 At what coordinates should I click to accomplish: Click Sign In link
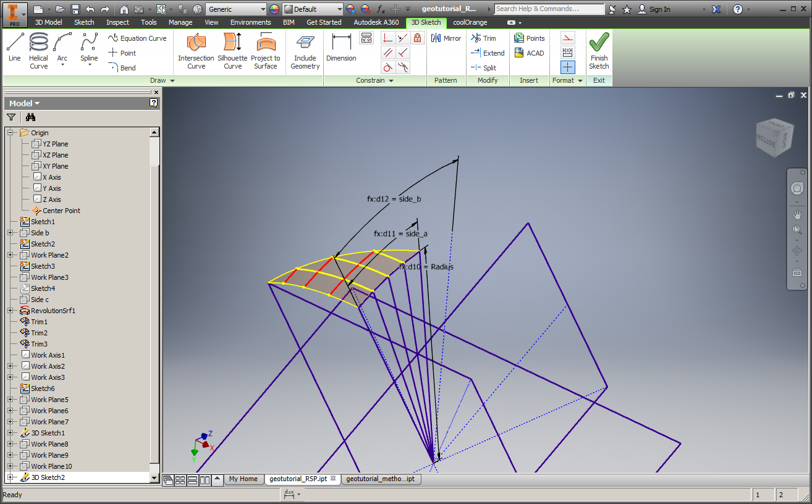pos(654,9)
